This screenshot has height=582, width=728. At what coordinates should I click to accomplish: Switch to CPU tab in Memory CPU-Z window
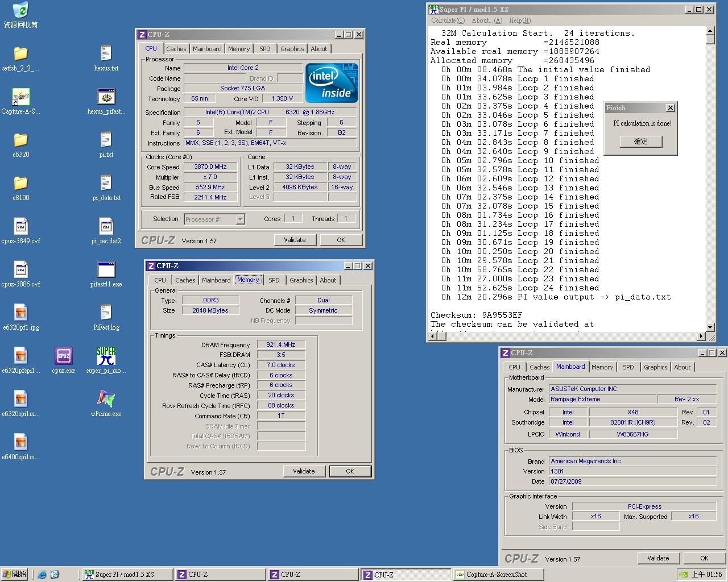coord(160,280)
